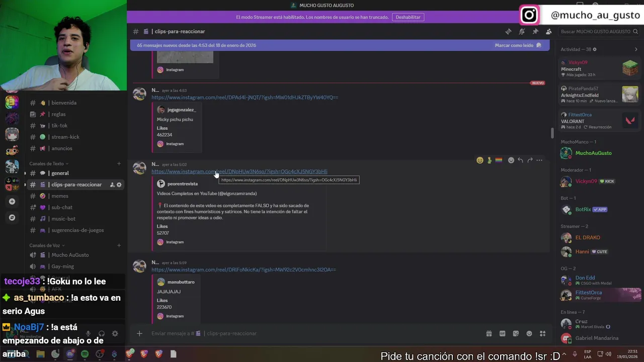This screenshot has height=362, width=644.
Task: Add the rainbow flag quick reaction
Action: click(499, 160)
